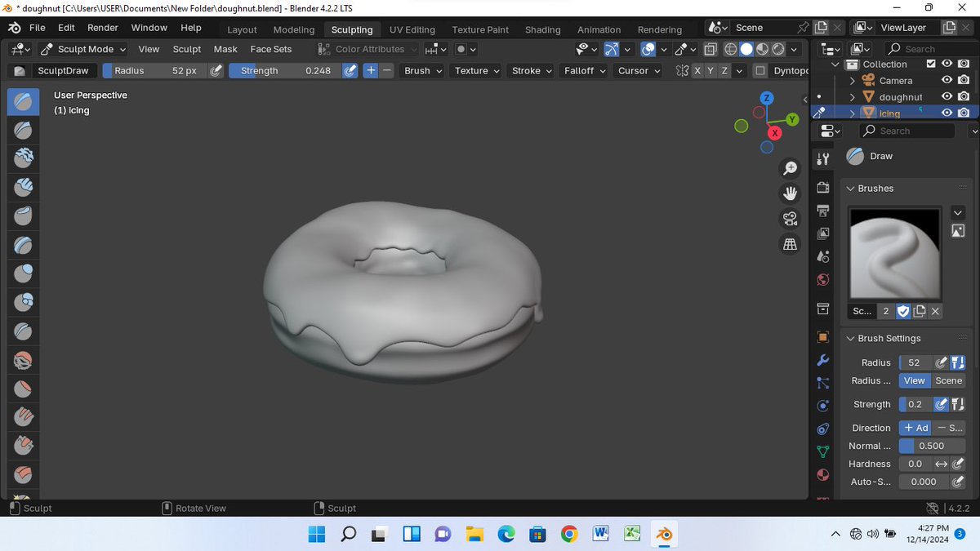The image size is (980, 551).
Task: Toggle Collection exclude checkbox in outliner
Action: pos(931,64)
